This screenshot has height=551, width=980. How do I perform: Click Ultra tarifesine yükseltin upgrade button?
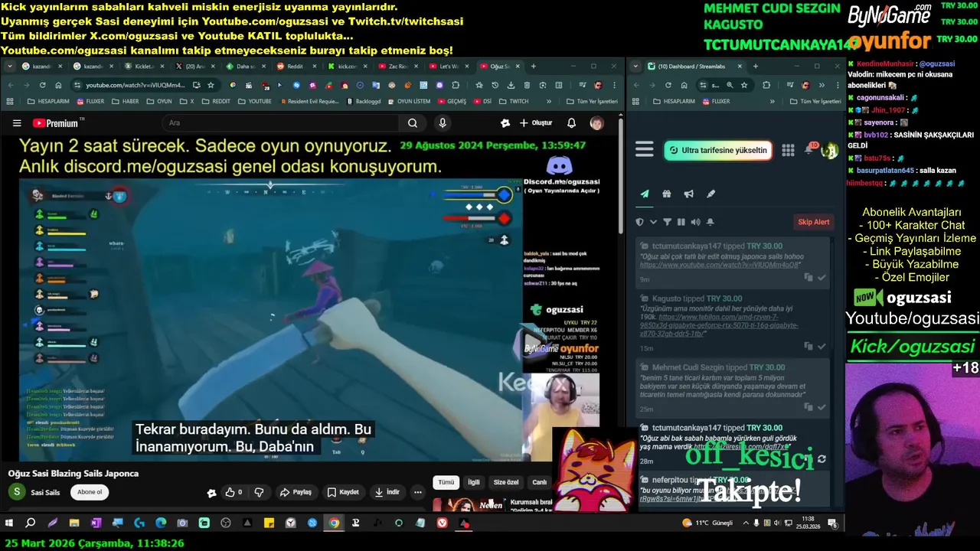(x=717, y=151)
